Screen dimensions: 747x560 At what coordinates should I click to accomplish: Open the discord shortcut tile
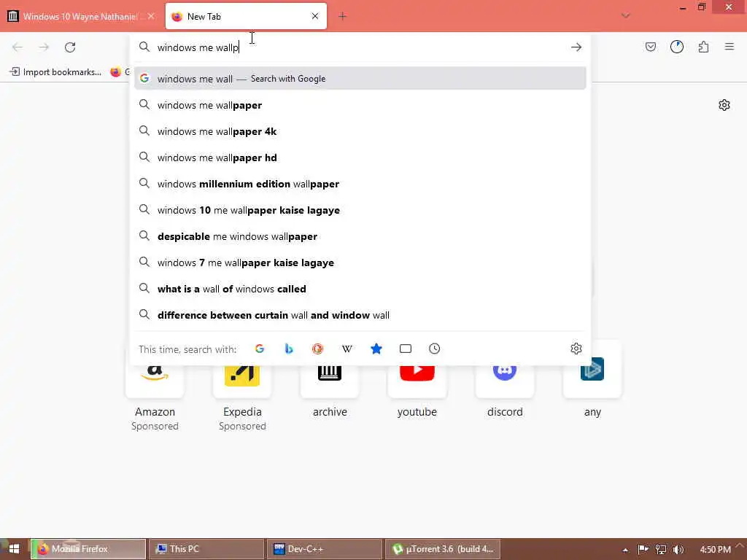pyautogui.click(x=505, y=381)
